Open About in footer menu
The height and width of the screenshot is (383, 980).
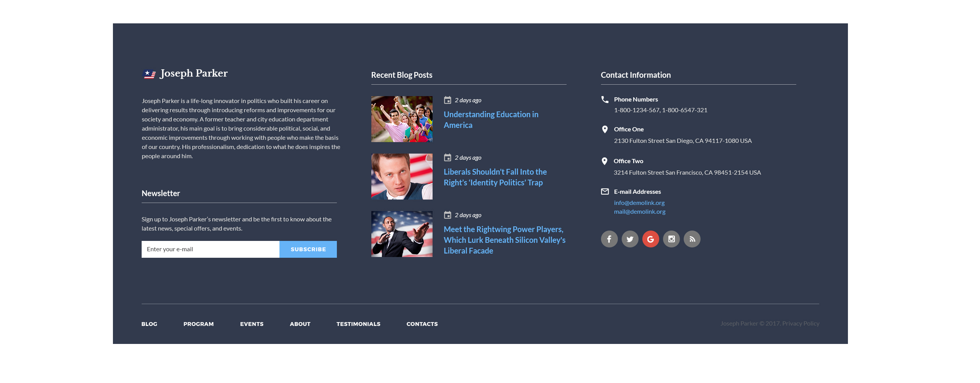pos(300,324)
